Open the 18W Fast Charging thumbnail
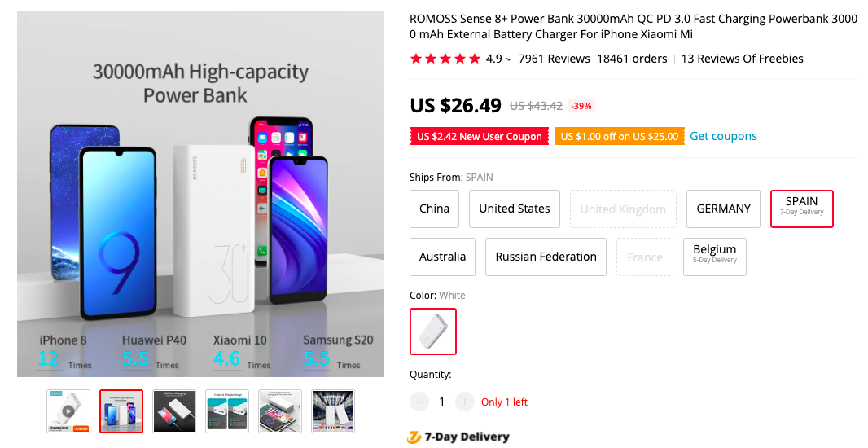 [174, 411]
